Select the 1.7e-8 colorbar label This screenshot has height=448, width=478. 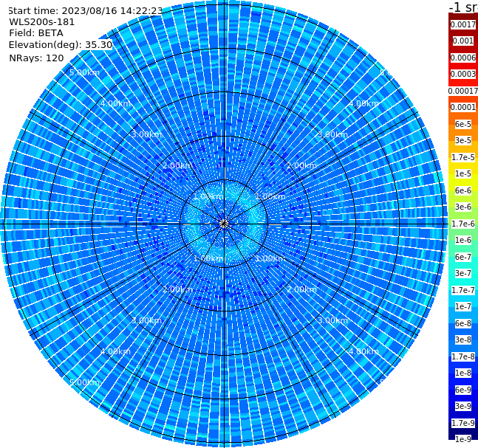[x=463, y=356]
